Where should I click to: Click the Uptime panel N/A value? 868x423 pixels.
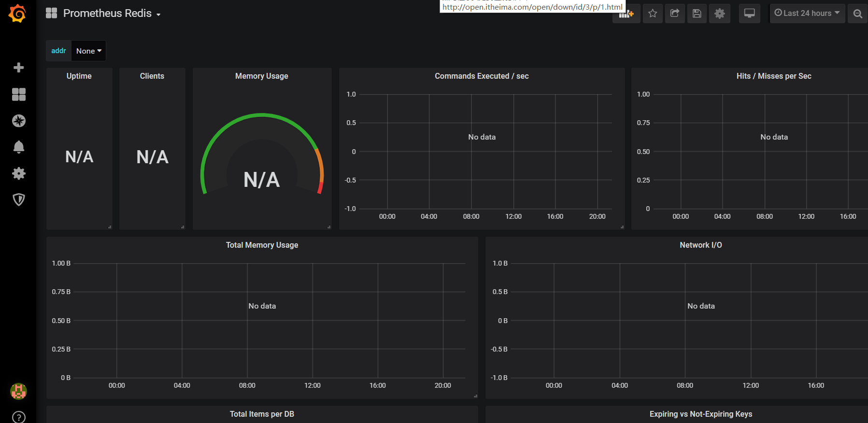79,157
